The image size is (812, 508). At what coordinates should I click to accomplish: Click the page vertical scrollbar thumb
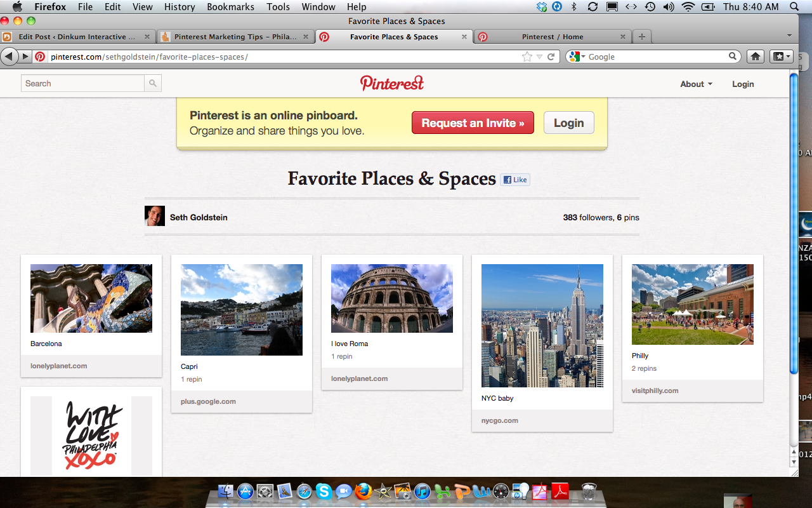click(794, 224)
